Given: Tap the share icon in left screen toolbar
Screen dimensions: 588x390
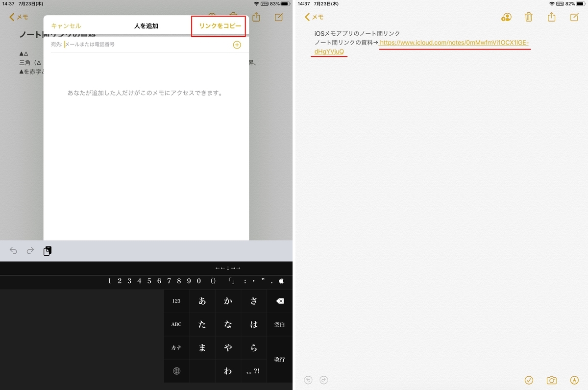Looking at the screenshot, I should coord(256,17).
